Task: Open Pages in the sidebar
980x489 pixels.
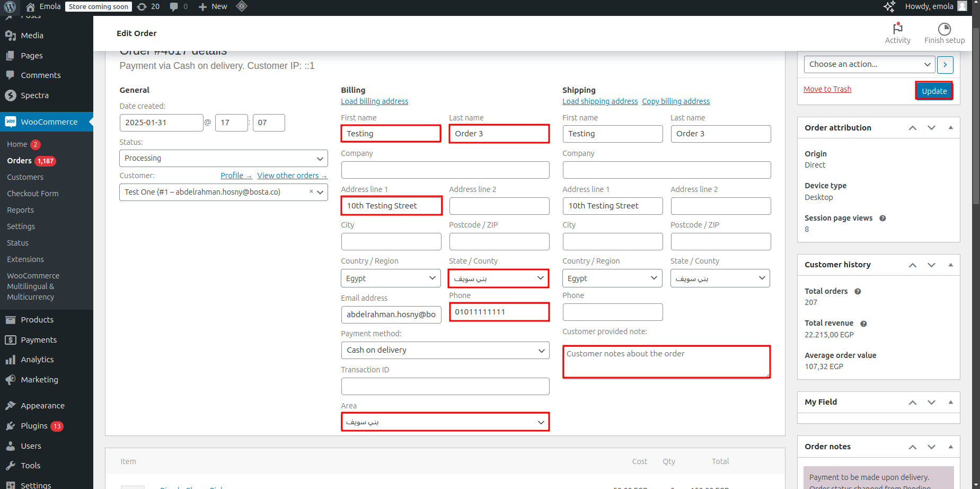Action: point(32,56)
